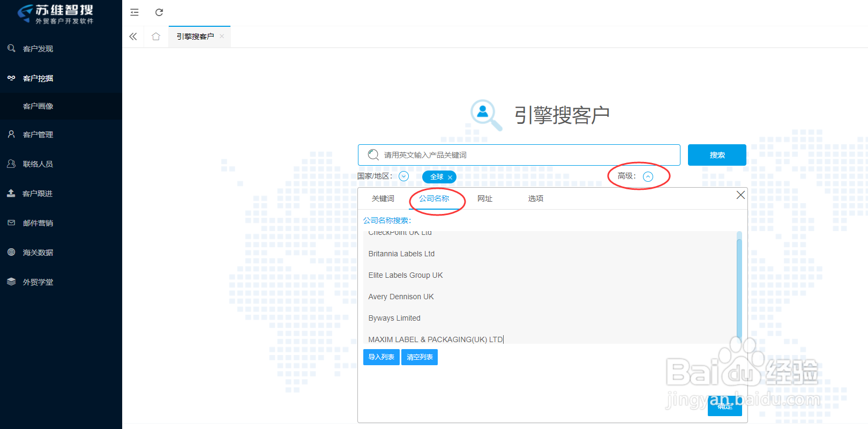Expand the 国家/地区 dropdown arrow

pos(404,176)
